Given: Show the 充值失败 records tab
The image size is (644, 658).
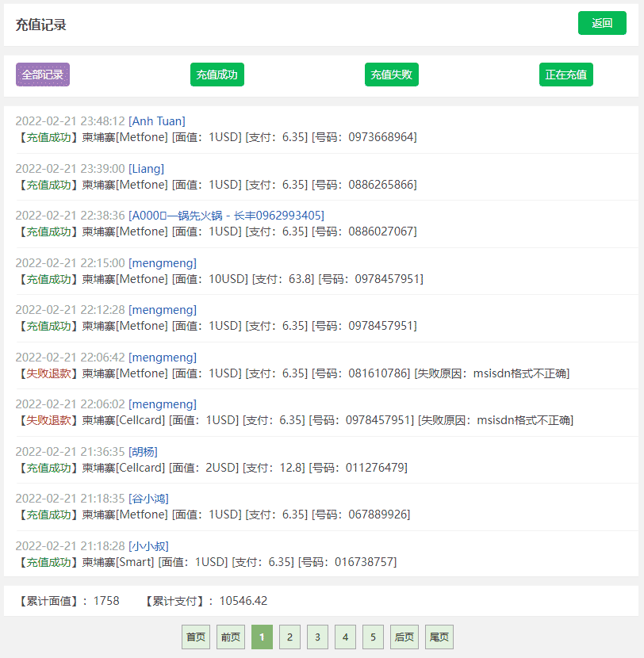Looking at the screenshot, I should [x=392, y=75].
